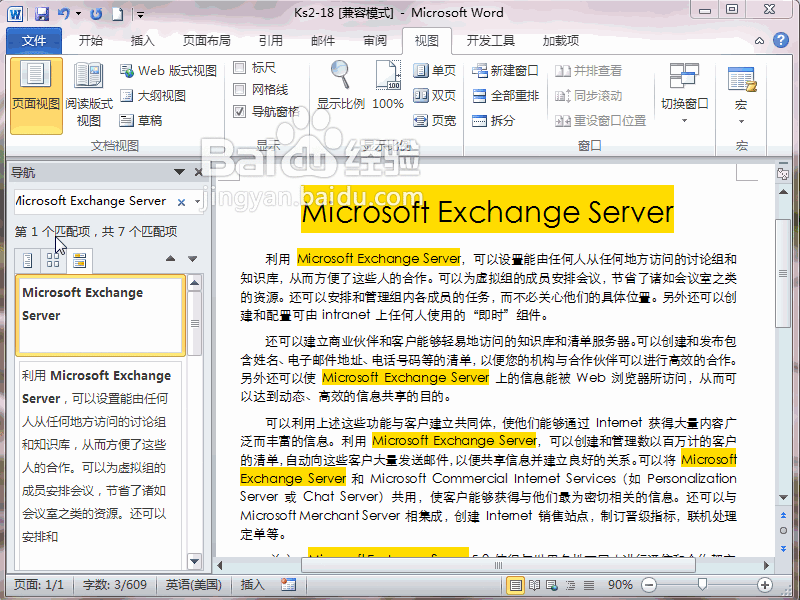
Task: Click 页面: 1/1 in status bar
Action: 39,585
